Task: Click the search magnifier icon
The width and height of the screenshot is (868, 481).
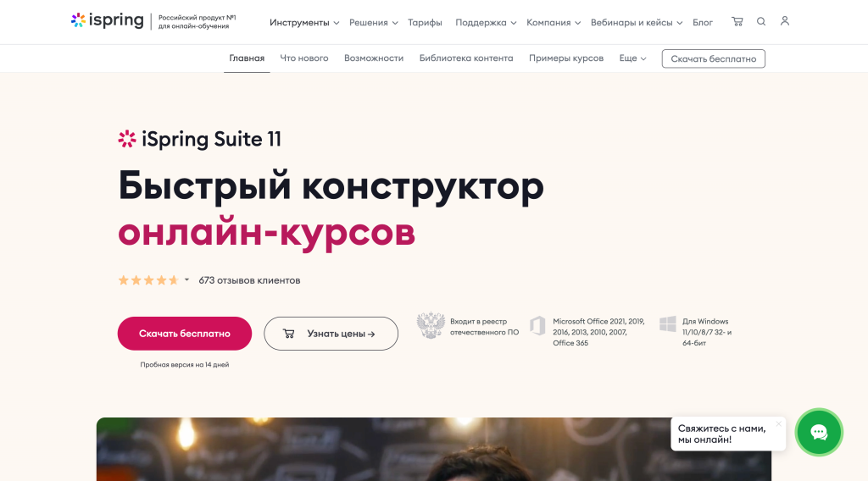Action: click(x=761, y=21)
